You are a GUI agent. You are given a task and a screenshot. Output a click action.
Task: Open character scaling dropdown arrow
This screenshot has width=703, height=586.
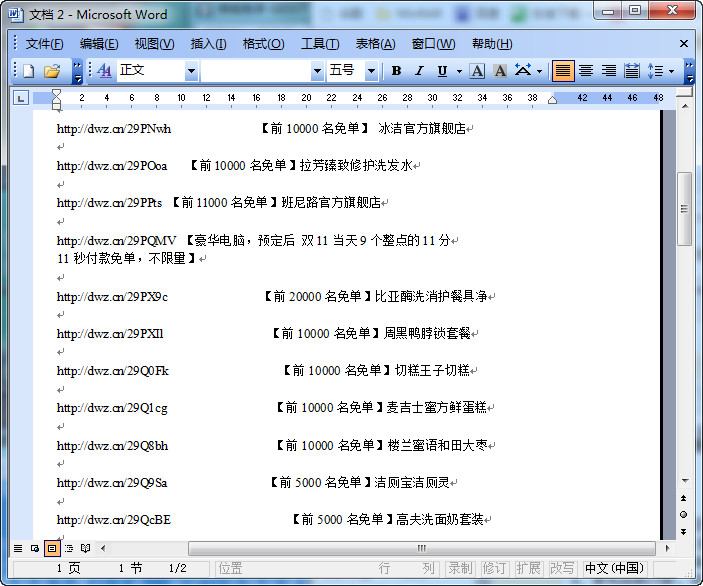(x=539, y=71)
